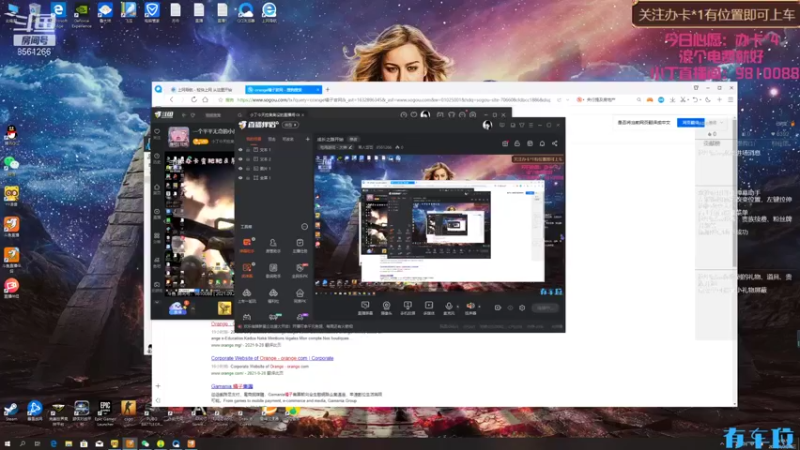Expand speaker options arrow
Screen dimensions: 800x450
click(479, 307)
